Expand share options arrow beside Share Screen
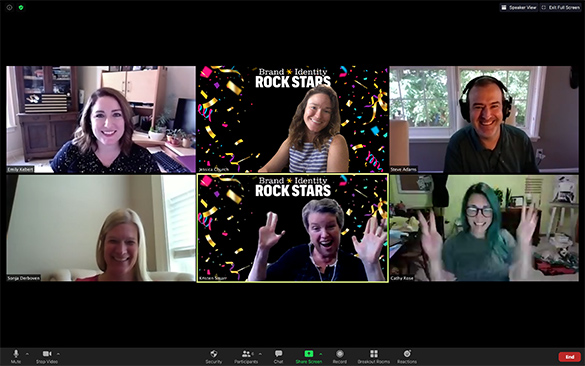The image size is (585, 366). coord(321,354)
